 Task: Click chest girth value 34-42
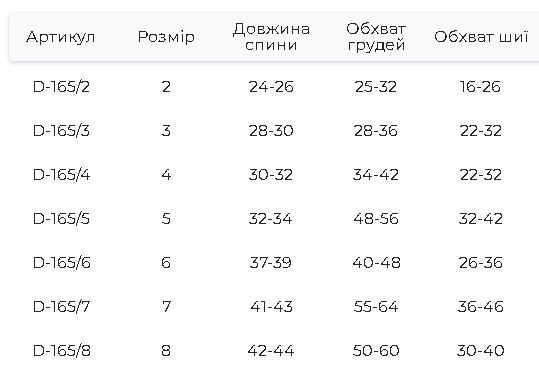376,175
